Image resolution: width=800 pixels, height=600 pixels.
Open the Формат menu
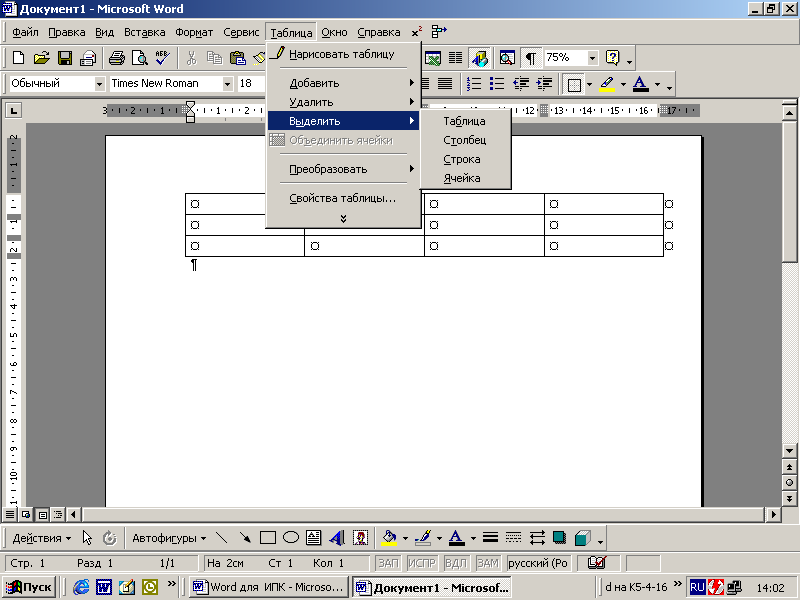194,32
